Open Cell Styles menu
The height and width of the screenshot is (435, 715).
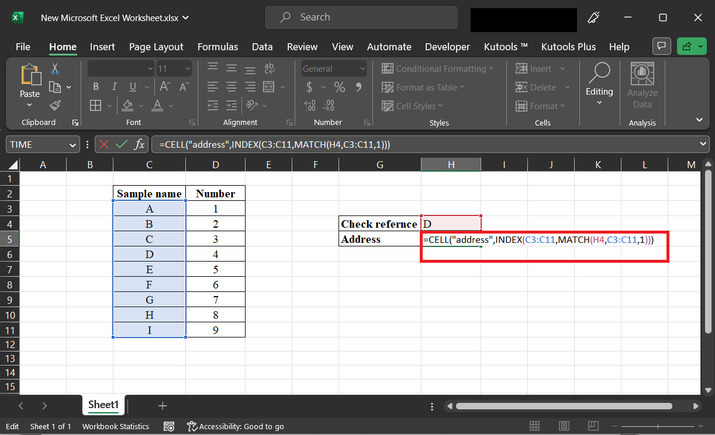click(x=412, y=106)
